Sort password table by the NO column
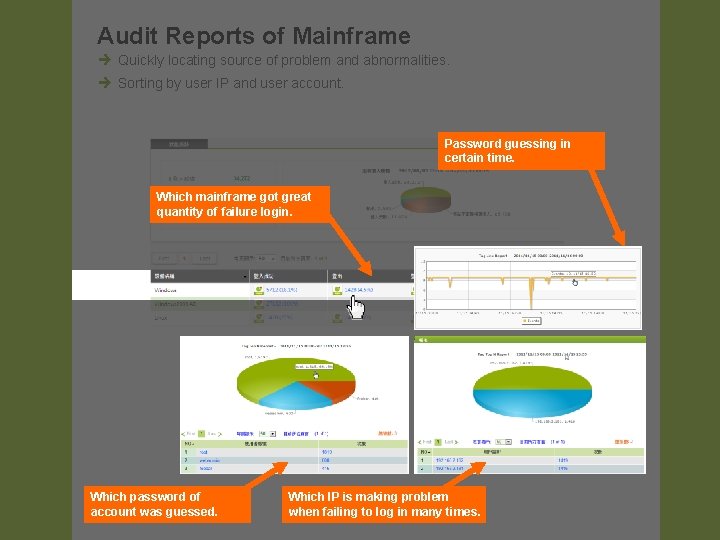This screenshot has width=720, height=540. pyautogui.click(x=189, y=444)
